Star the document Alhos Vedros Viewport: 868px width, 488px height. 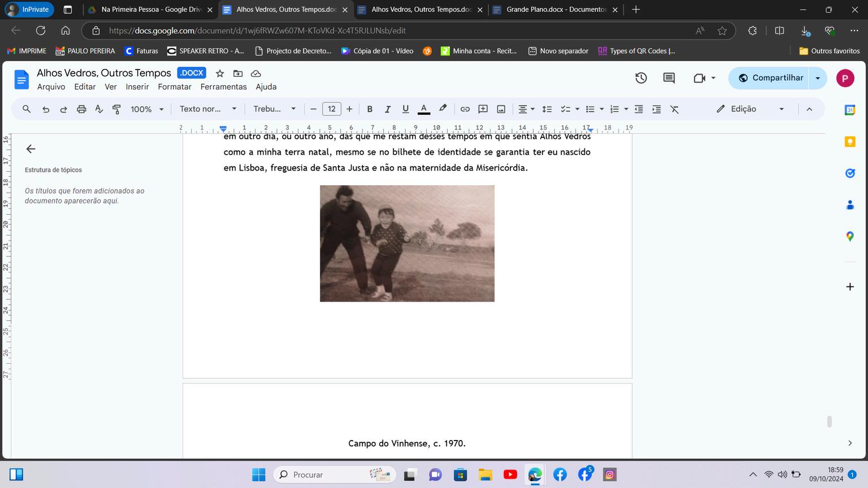(220, 73)
